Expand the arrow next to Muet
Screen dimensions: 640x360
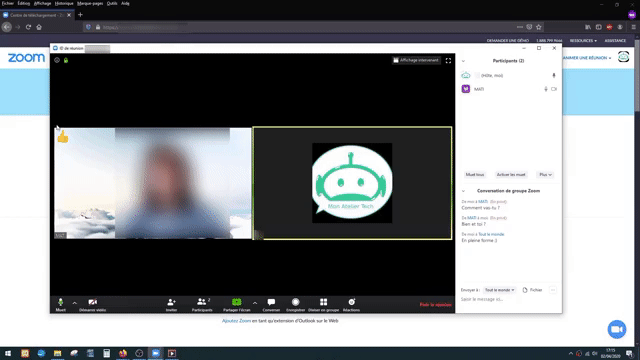click(x=75, y=303)
